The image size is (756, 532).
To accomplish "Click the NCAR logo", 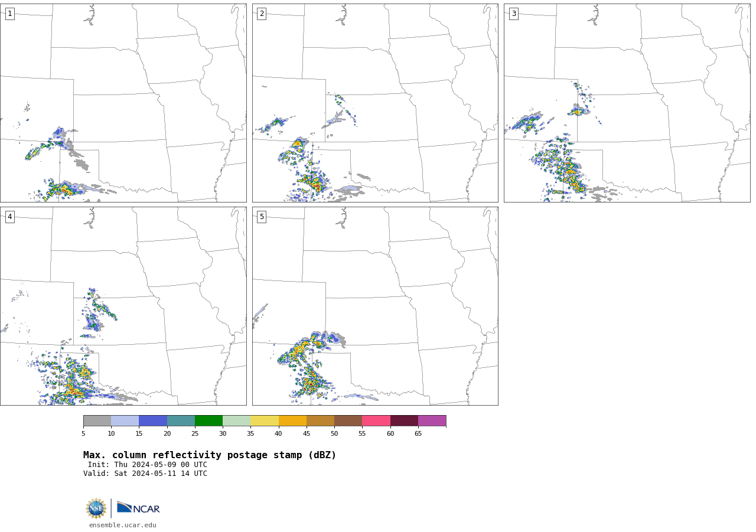I will tap(138, 508).
